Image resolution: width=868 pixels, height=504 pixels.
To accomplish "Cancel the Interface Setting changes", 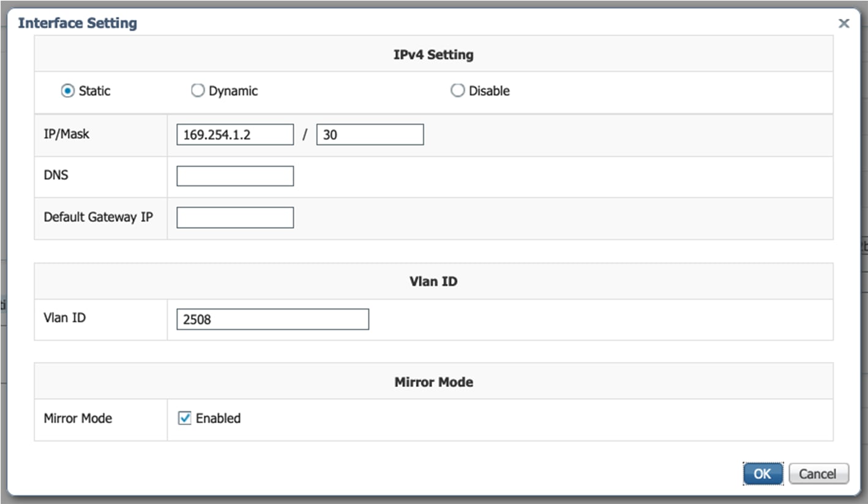I will tap(818, 473).
